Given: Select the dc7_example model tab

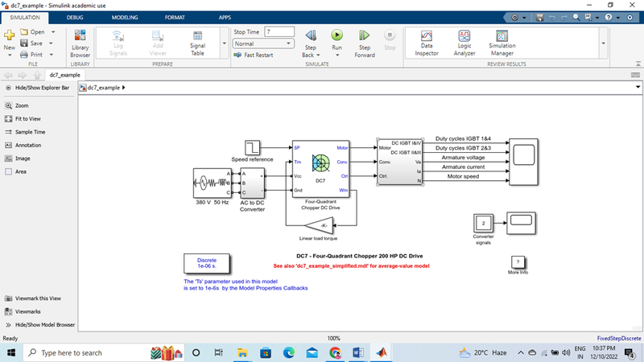Looking at the screenshot, I should click(65, 75).
